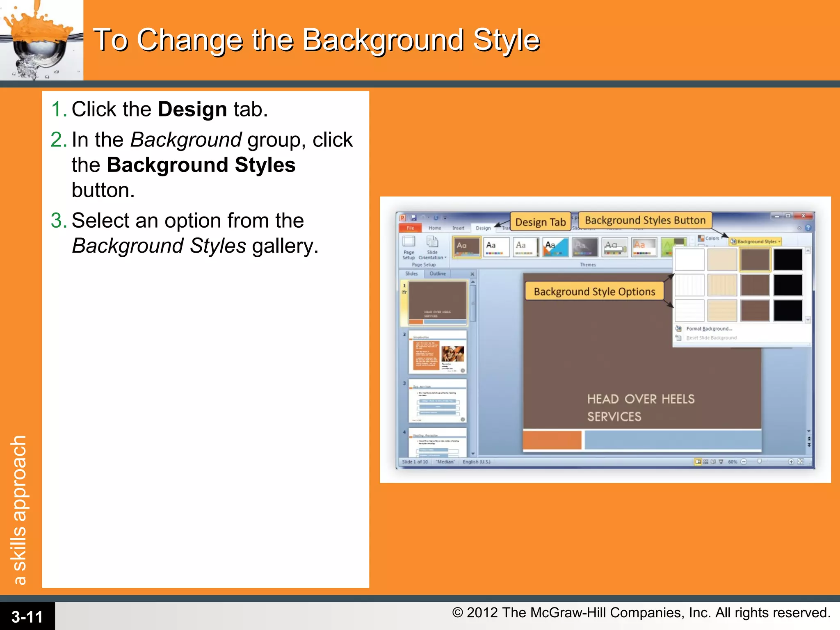Open the File menu tab

pos(410,228)
